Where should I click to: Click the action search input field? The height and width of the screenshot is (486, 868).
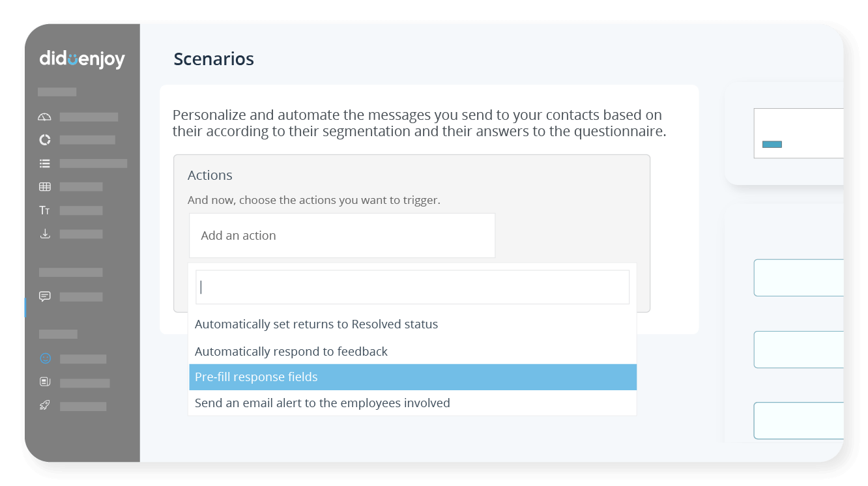pos(412,287)
